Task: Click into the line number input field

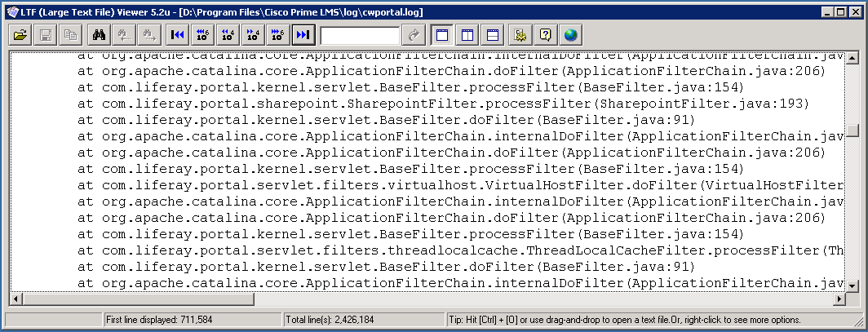Action: [x=360, y=36]
